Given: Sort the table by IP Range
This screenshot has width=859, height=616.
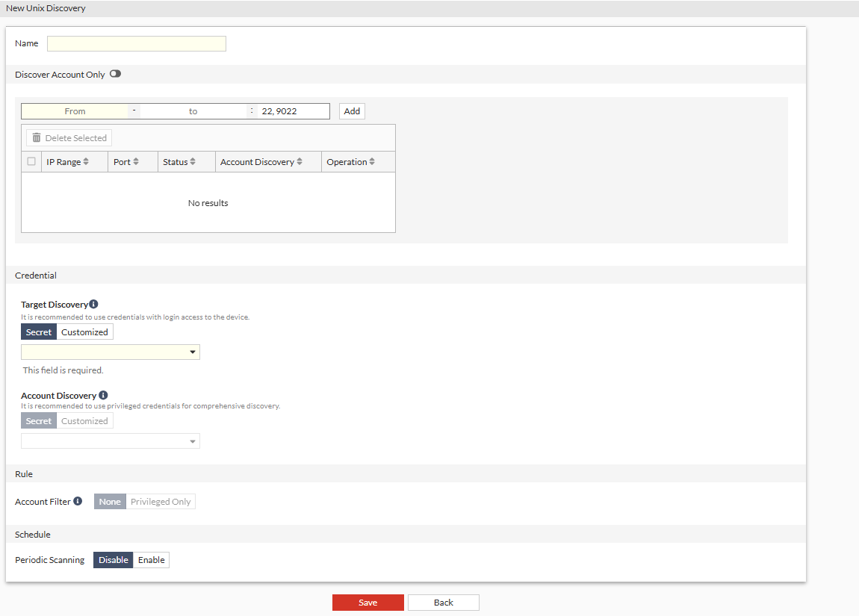Looking at the screenshot, I should point(87,161).
